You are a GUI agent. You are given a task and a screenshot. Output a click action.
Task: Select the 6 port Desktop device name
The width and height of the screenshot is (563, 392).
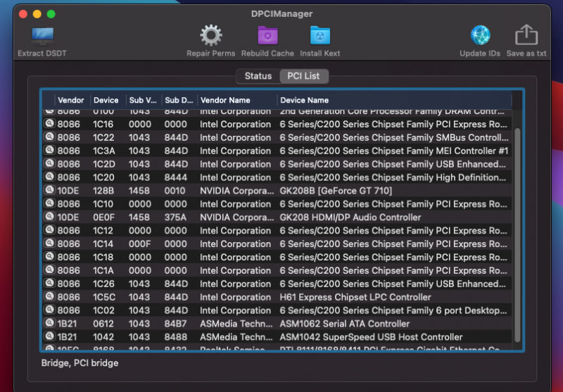393,310
